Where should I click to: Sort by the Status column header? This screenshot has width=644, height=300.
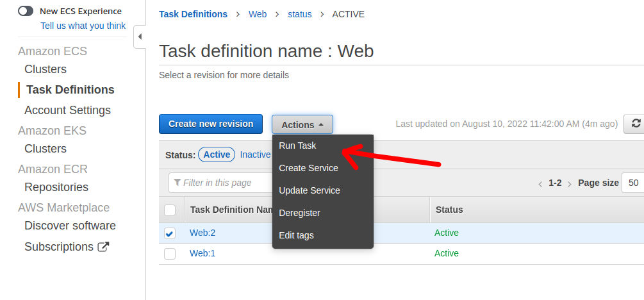[x=449, y=210]
